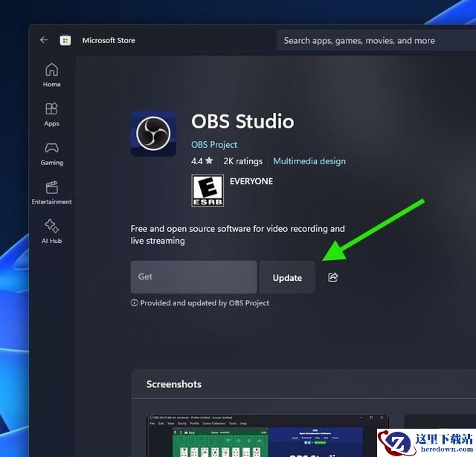Open the OBS Project publisher link
The image size is (476, 457).
coord(214,145)
